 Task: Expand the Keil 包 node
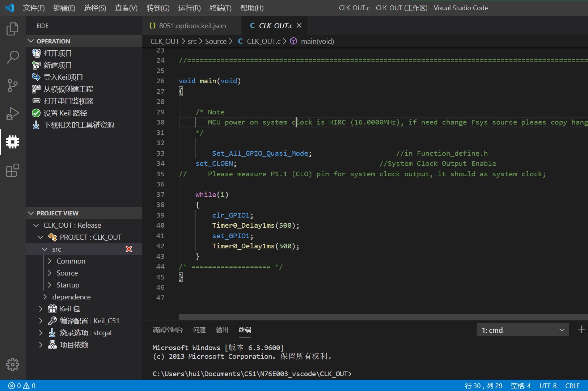41,309
